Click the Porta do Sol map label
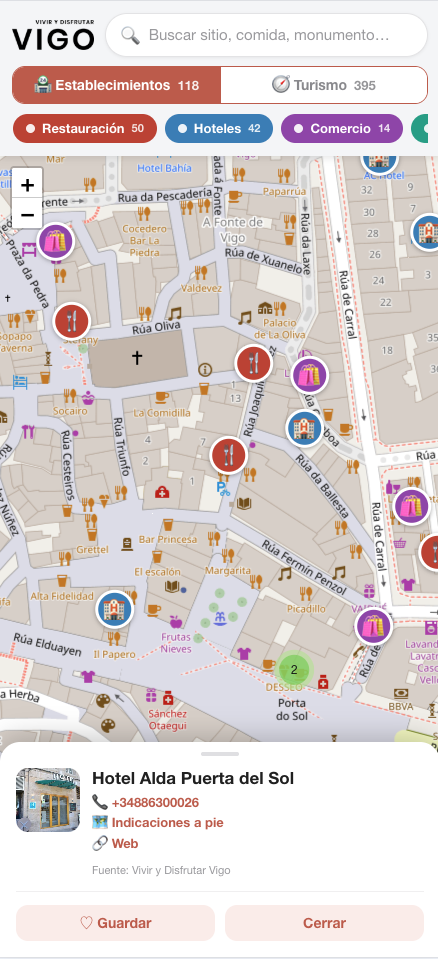 pos(291,710)
